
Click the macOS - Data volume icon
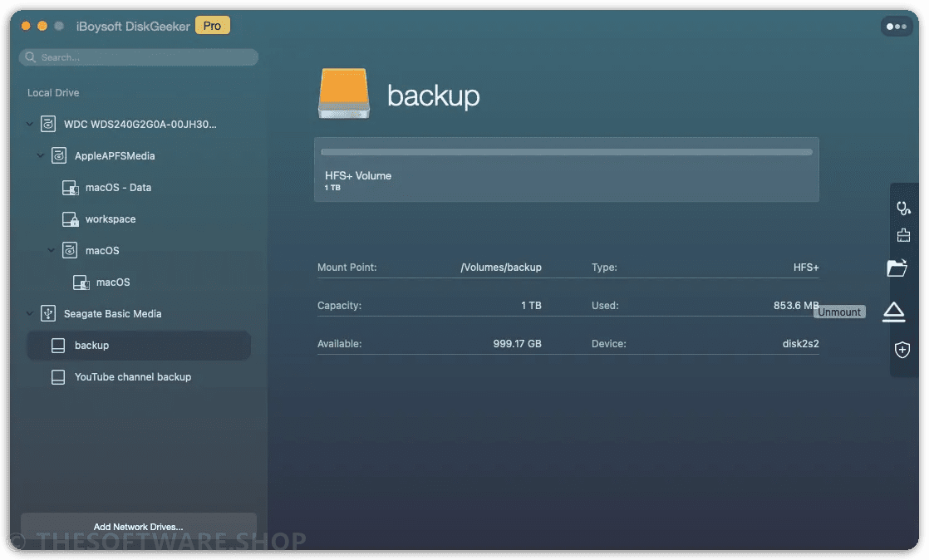(x=70, y=187)
